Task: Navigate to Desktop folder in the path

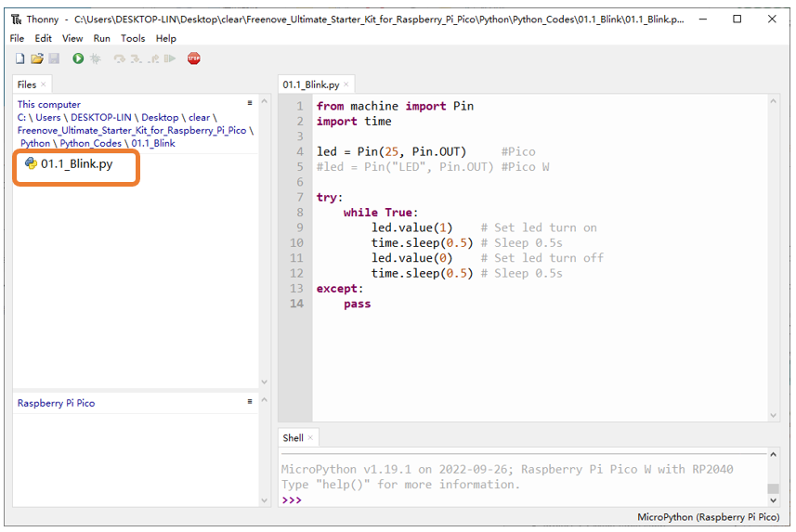Action: pos(160,118)
